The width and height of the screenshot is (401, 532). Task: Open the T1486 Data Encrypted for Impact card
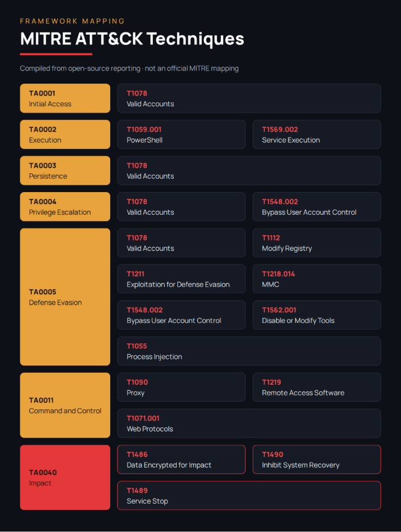[181, 460]
